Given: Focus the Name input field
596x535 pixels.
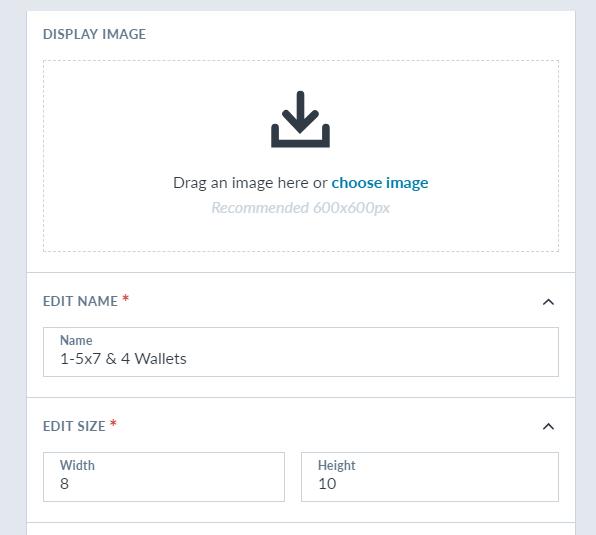Looking at the screenshot, I should (301, 352).
